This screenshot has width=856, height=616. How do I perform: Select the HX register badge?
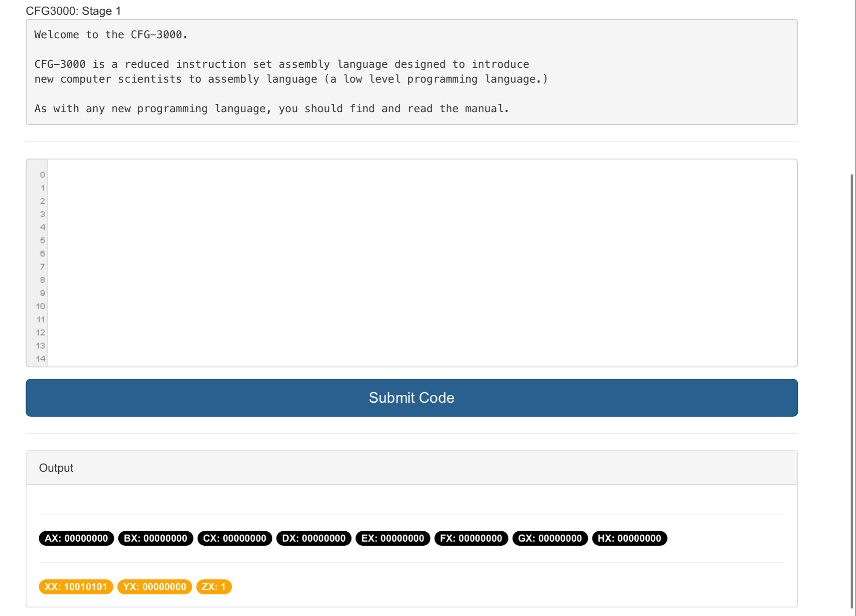(629, 538)
